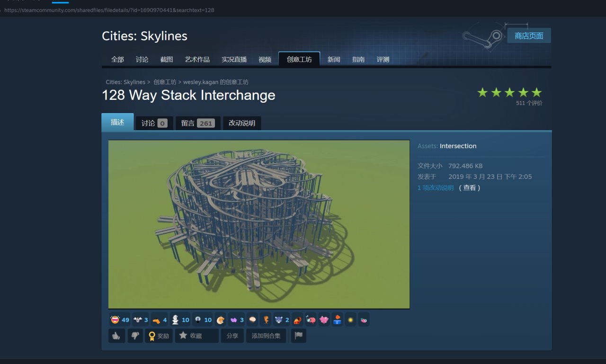Screen dimensions: 606x364
Task: Click the orange pointing hand award showing 4
Action: (160, 320)
